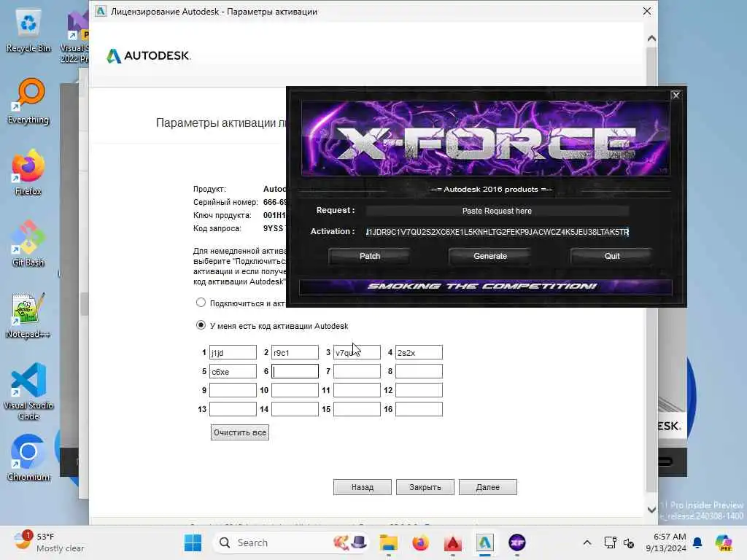Image resolution: width=747 pixels, height=560 pixels.
Task: Switch to Firefox in the taskbar
Action: pyautogui.click(x=420, y=542)
